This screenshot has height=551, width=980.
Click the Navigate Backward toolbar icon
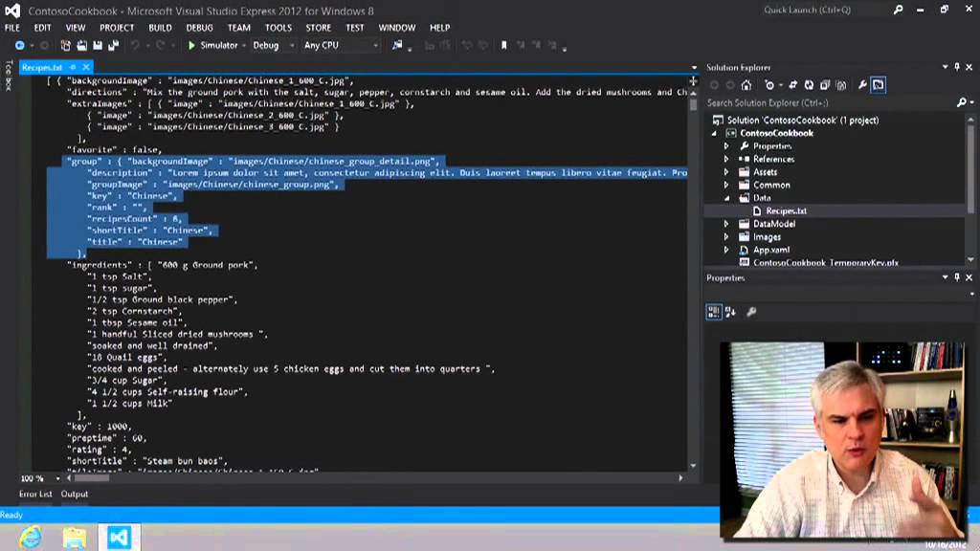pyautogui.click(x=19, y=46)
